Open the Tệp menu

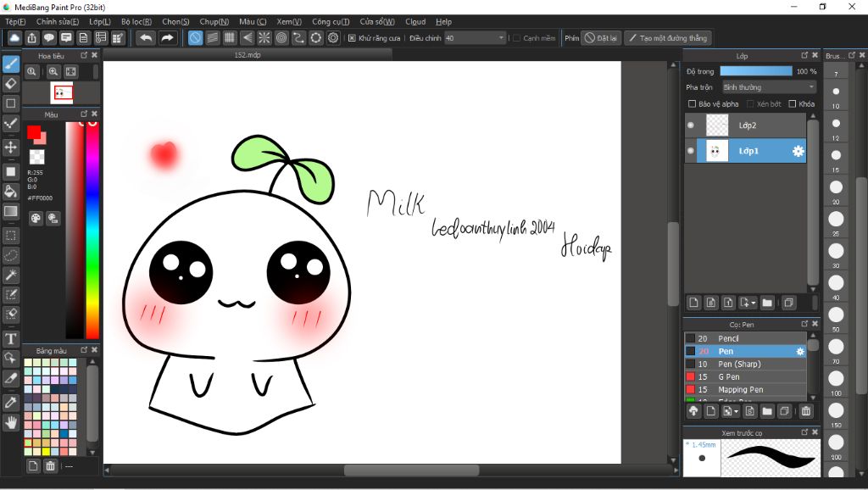[x=15, y=21]
